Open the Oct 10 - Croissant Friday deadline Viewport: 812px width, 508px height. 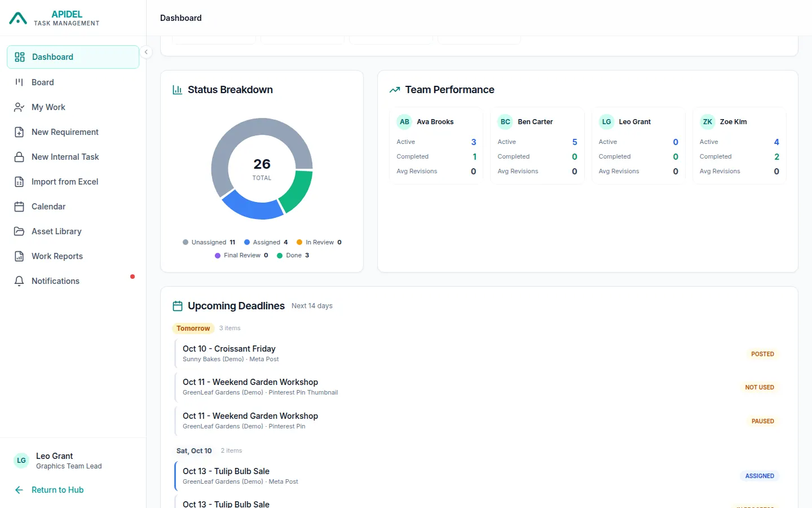point(479,354)
